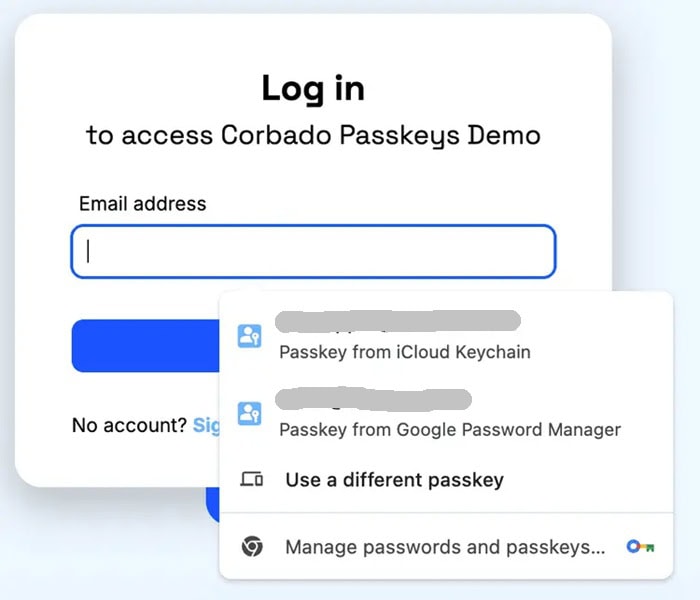Click the text cursor inside the email box
The width and height of the screenshot is (700, 600).
click(88, 251)
